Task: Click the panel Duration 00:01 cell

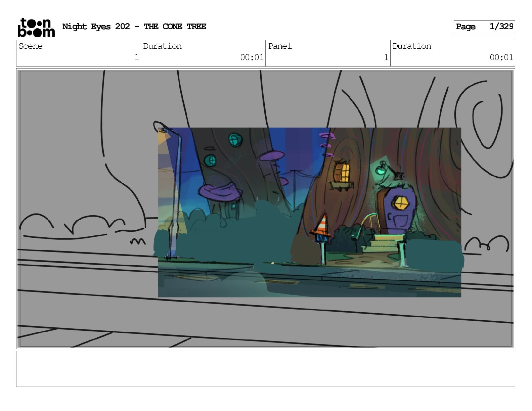Action: click(452, 53)
